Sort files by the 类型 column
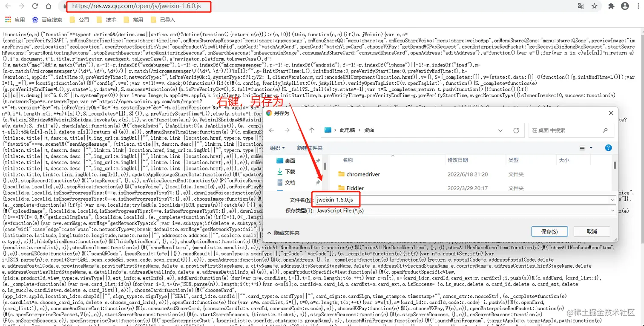The image size is (644, 326). coord(513,160)
